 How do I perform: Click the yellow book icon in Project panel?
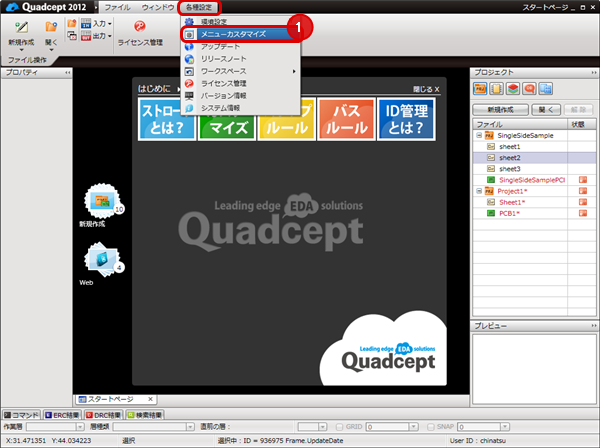click(496, 89)
